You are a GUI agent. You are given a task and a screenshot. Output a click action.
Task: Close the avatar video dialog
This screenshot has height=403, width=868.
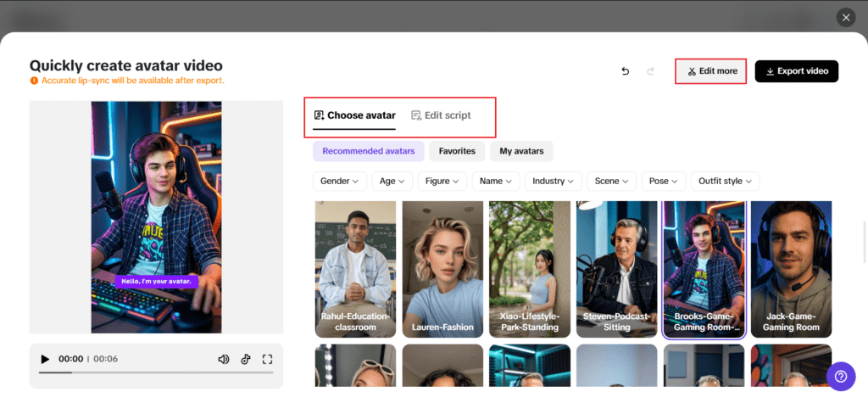845,17
